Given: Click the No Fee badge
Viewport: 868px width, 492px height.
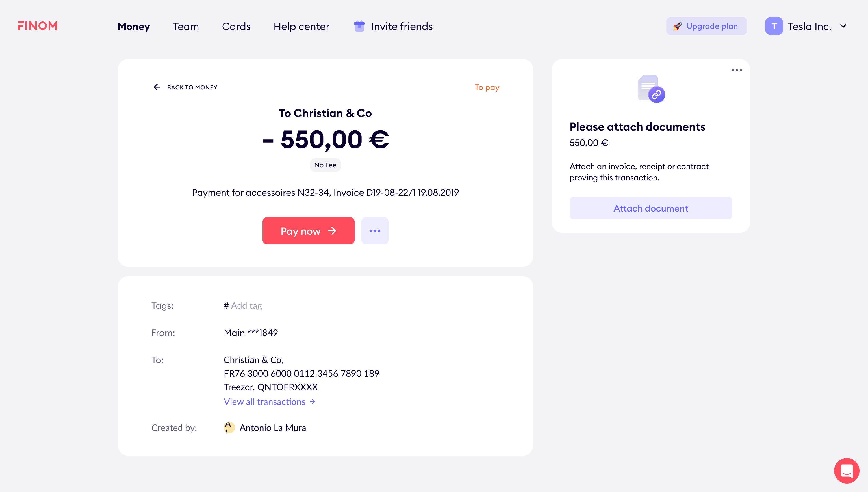Looking at the screenshot, I should (325, 165).
